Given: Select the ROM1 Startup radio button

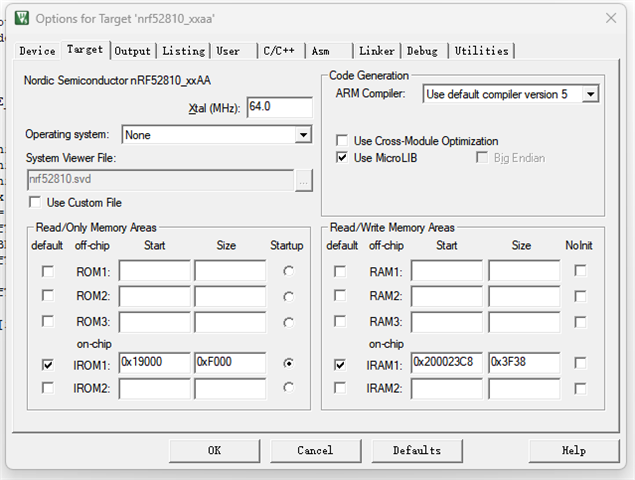Looking at the screenshot, I should 289,271.
